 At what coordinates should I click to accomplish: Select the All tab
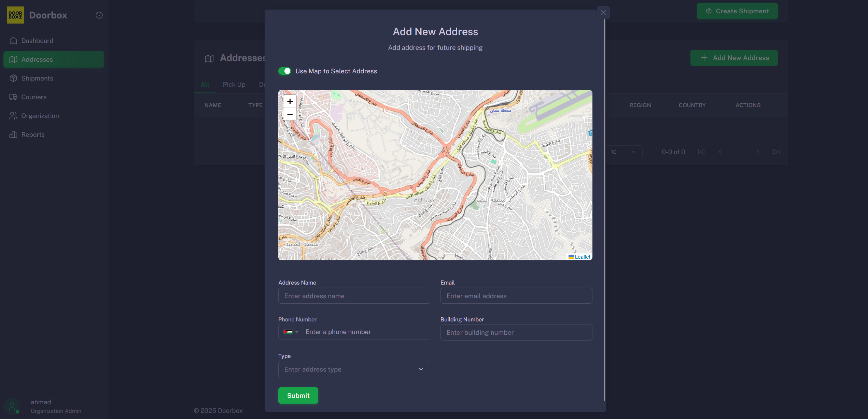click(x=205, y=84)
